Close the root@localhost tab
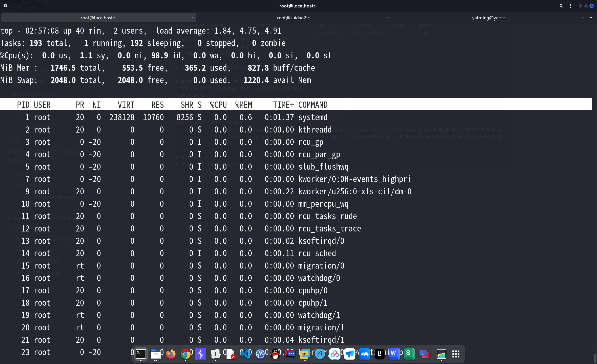 [193, 18]
